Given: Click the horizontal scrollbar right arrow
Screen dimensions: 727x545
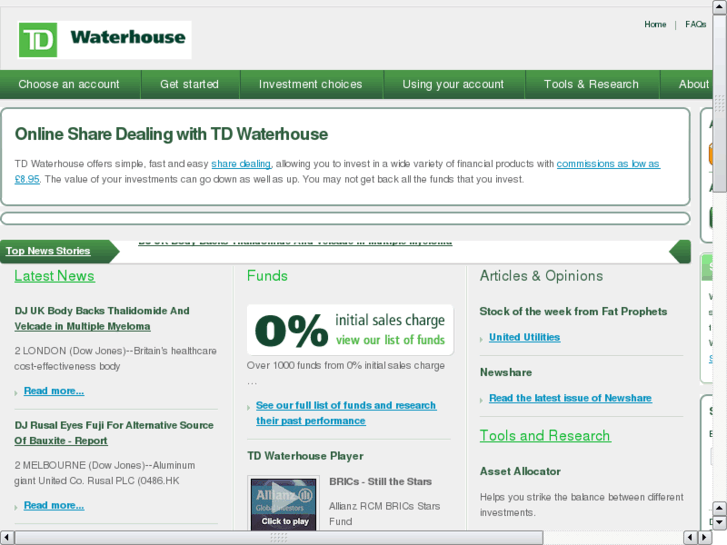Looking at the screenshot, I should click(705, 538).
